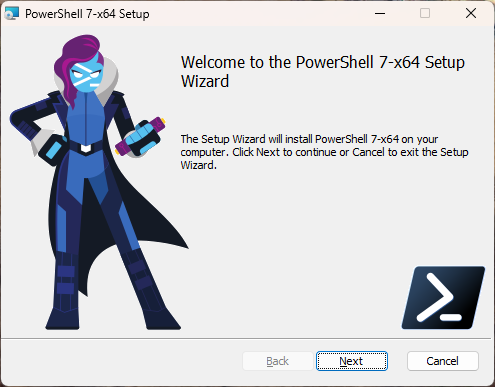The height and width of the screenshot is (387, 495).
Task: Click the white belt buckle on the character
Action: point(86,148)
